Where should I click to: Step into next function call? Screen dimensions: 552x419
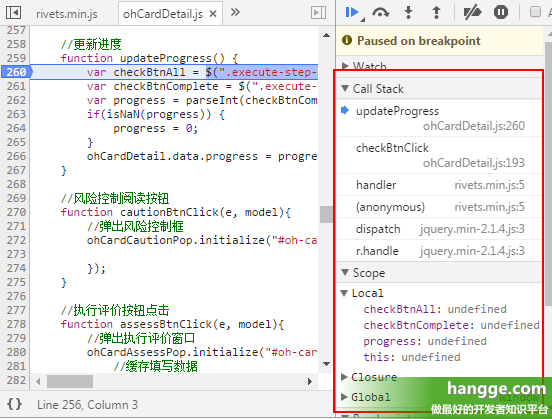(408, 13)
